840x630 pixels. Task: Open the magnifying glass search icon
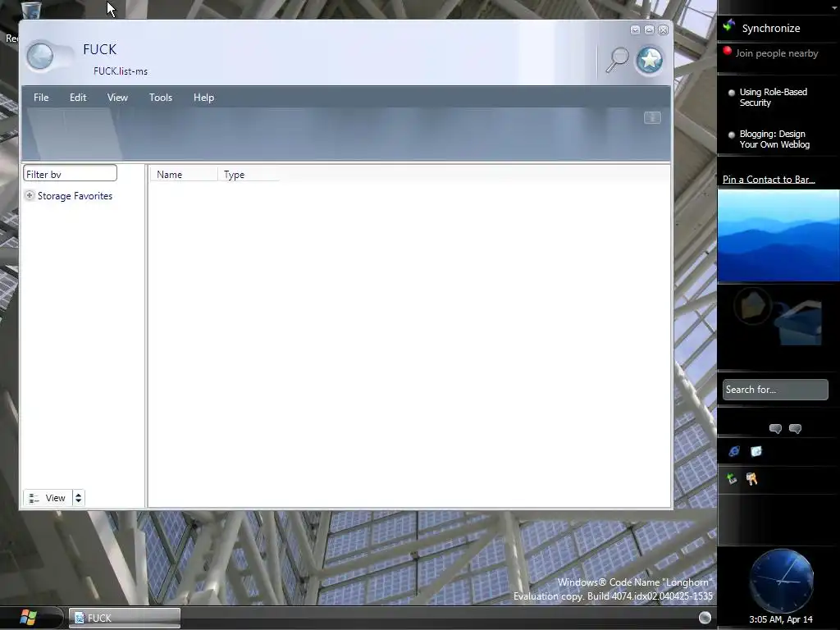click(x=617, y=59)
